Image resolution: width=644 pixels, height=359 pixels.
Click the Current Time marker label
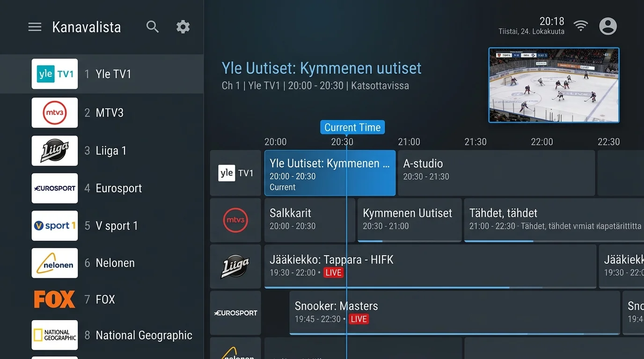tap(352, 127)
